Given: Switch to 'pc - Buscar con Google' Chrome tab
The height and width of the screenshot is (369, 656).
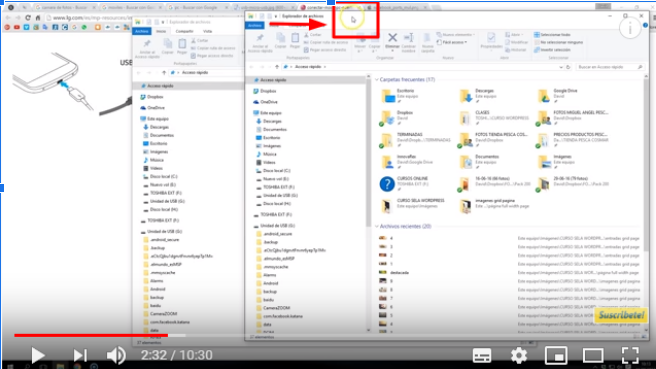Looking at the screenshot, I should pos(197,8).
